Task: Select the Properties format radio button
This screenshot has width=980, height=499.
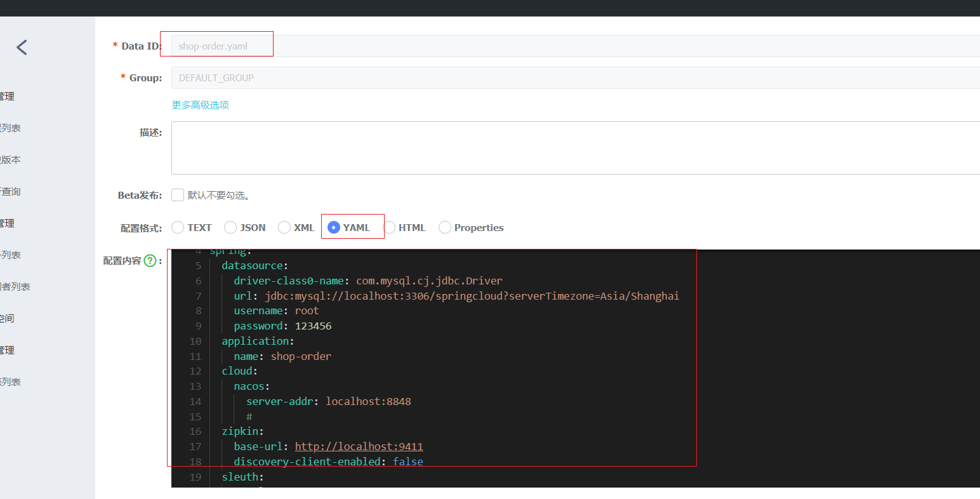Action: coord(445,227)
